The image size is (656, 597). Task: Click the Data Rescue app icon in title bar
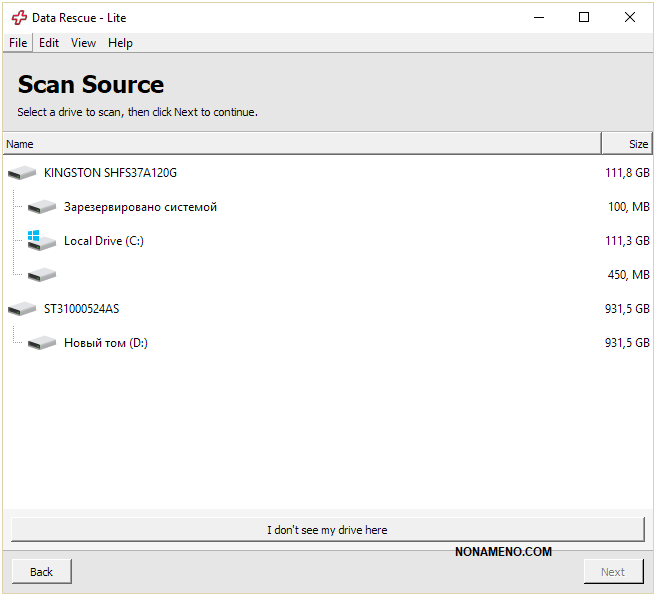pos(19,18)
